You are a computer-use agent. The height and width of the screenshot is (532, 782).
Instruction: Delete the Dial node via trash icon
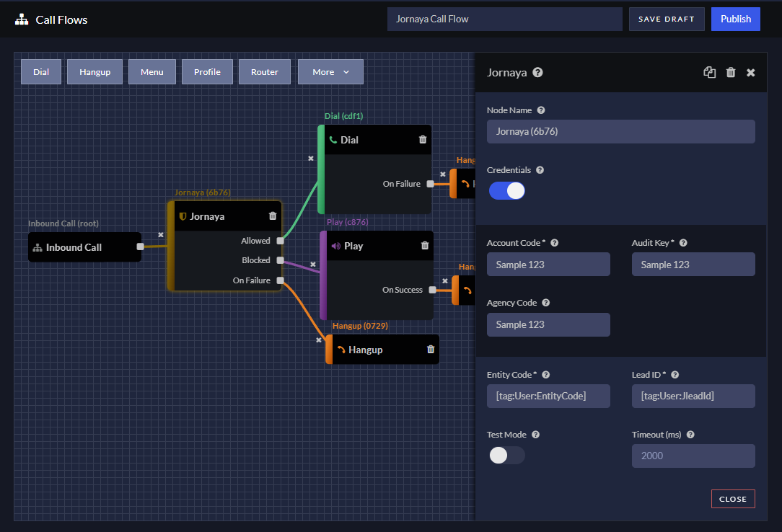(423, 139)
